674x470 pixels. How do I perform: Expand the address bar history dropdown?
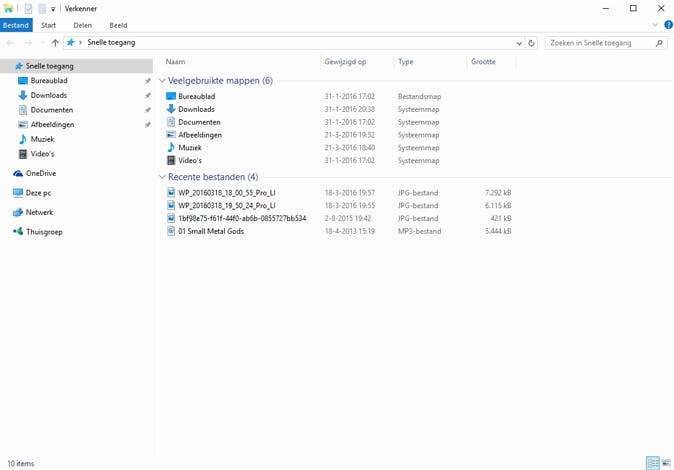519,43
